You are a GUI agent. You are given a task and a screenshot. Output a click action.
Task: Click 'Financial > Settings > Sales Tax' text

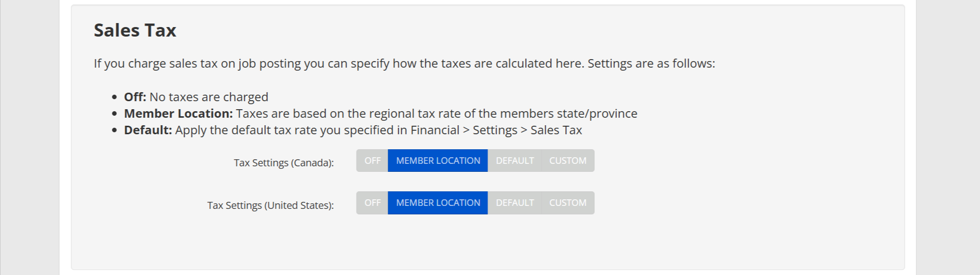[496, 130]
